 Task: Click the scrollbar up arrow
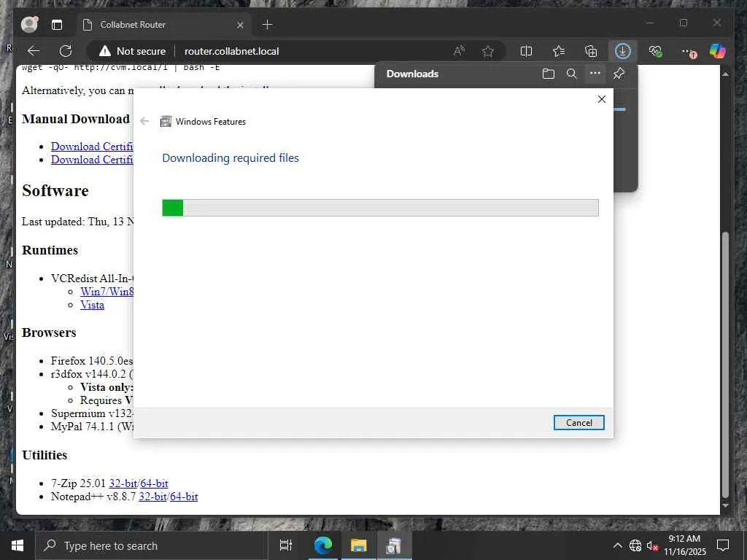[x=725, y=74]
